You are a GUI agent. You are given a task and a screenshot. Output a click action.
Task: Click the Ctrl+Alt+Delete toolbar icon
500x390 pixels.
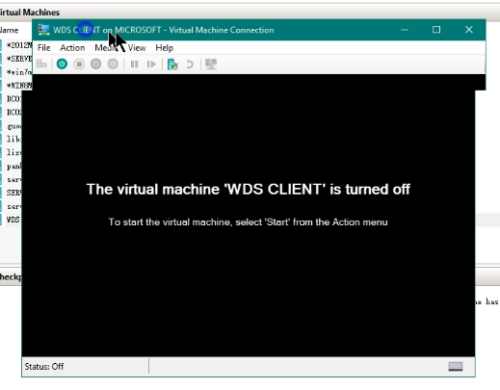(x=42, y=64)
